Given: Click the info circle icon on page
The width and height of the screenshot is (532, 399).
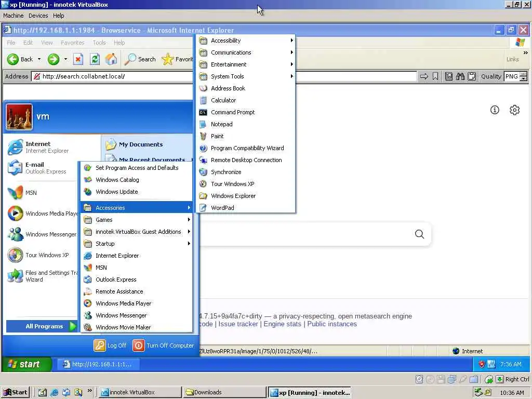Looking at the screenshot, I should pos(495,110).
